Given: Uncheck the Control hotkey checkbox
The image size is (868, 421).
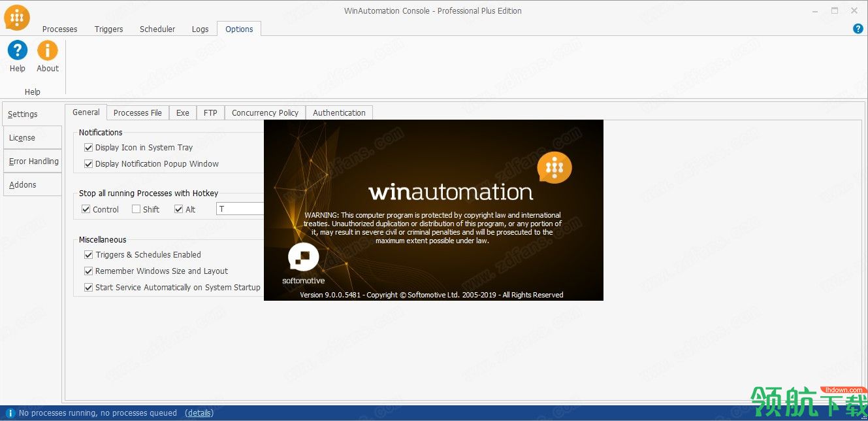Looking at the screenshot, I should tap(86, 209).
